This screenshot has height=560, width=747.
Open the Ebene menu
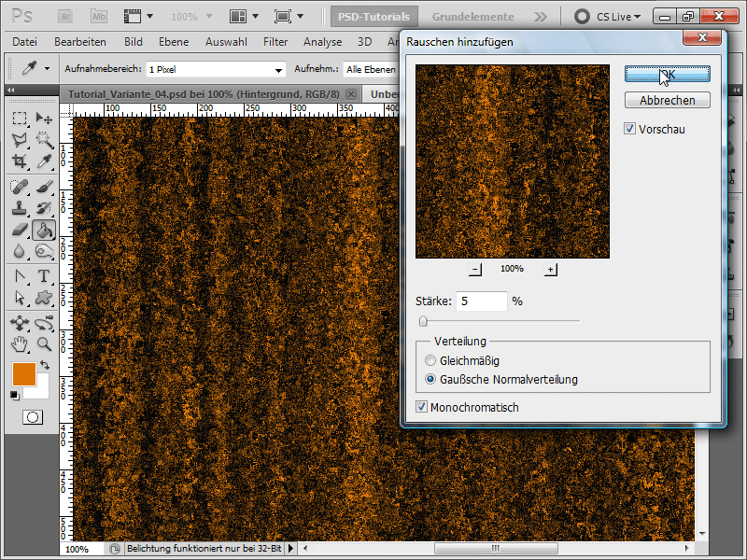click(x=174, y=42)
